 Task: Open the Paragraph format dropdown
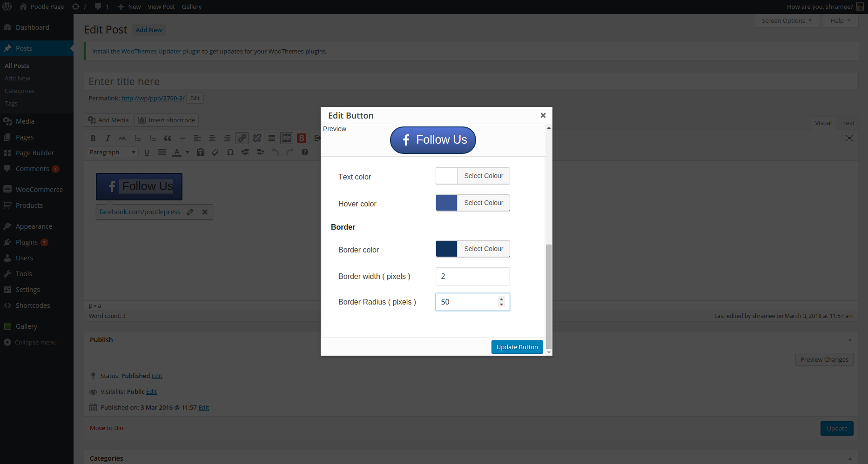tap(113, 152)
